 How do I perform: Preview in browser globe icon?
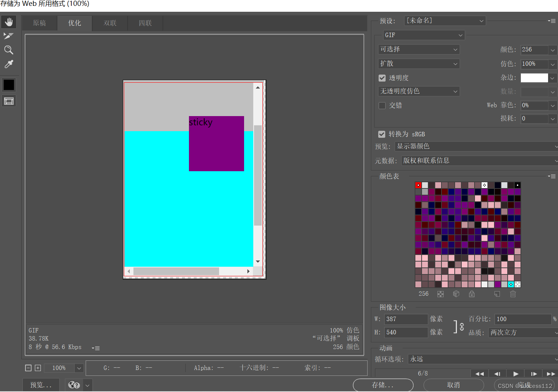[x=74, y=385]
